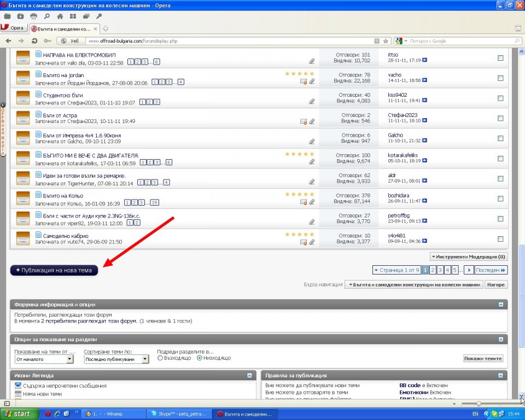The height and width of the screenshot is (420, 525).
Task: Click the print icon in the top toolbar
Action: coord(33,16)
